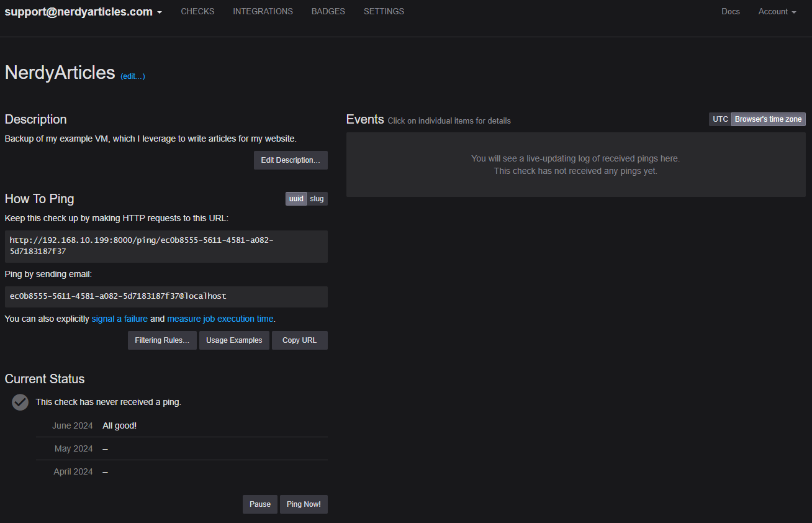812x523 pixels.
Task: Show event times in UTC
Action: (720, 119)
